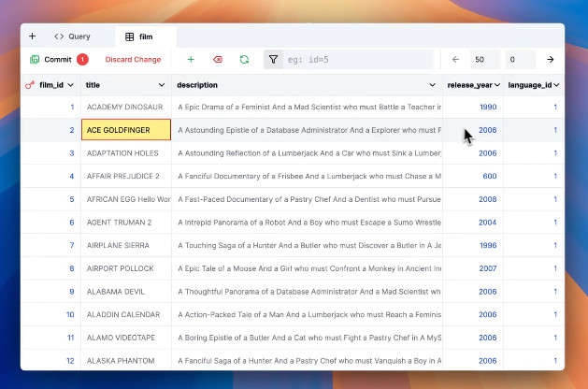Open the release_year column dropdown
The image size is (588, 389).
(497, 85)
